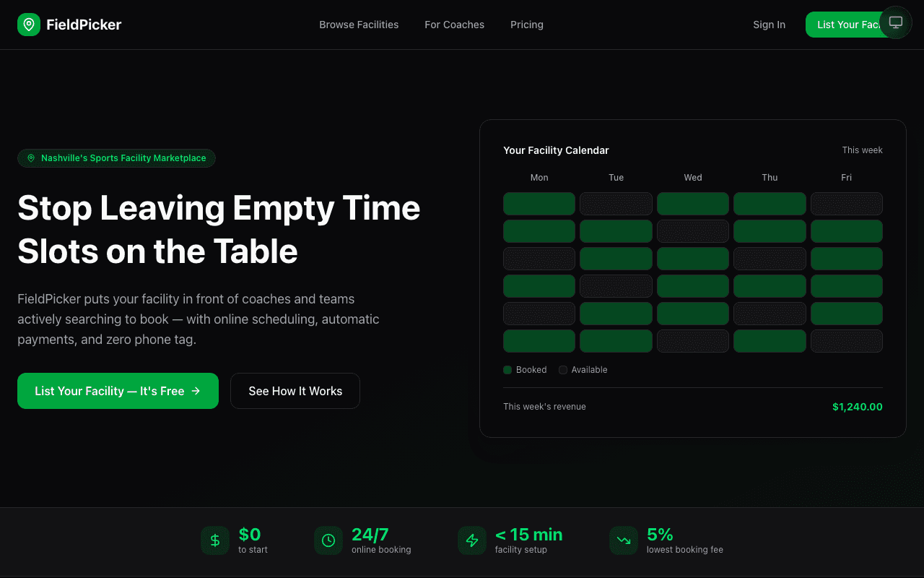Click the Thu column header

click(x=770, y=178)
